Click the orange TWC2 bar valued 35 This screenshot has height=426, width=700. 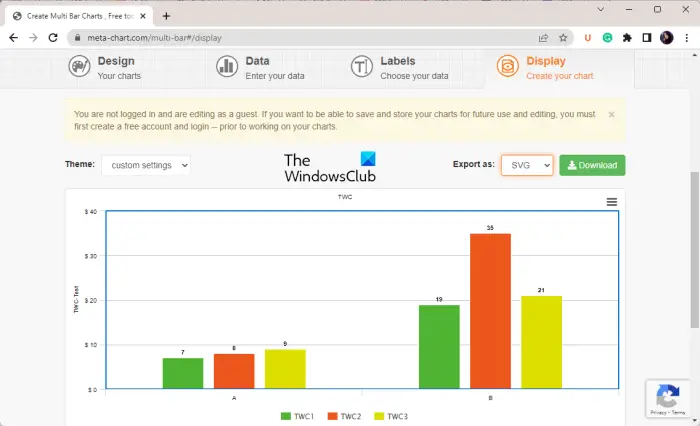tap(490, 311)
